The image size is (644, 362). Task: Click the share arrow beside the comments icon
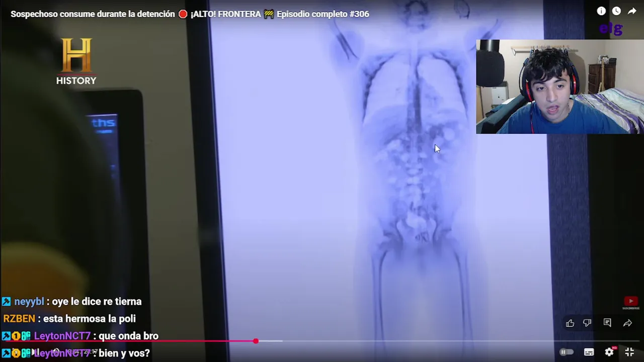pyautogui.click(x=627, y=323)
